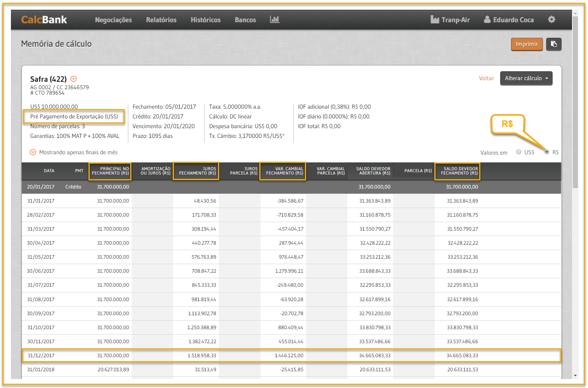Click the 28/02/2017 date cell
Screen dimensions: 588x388
(41, 215)
